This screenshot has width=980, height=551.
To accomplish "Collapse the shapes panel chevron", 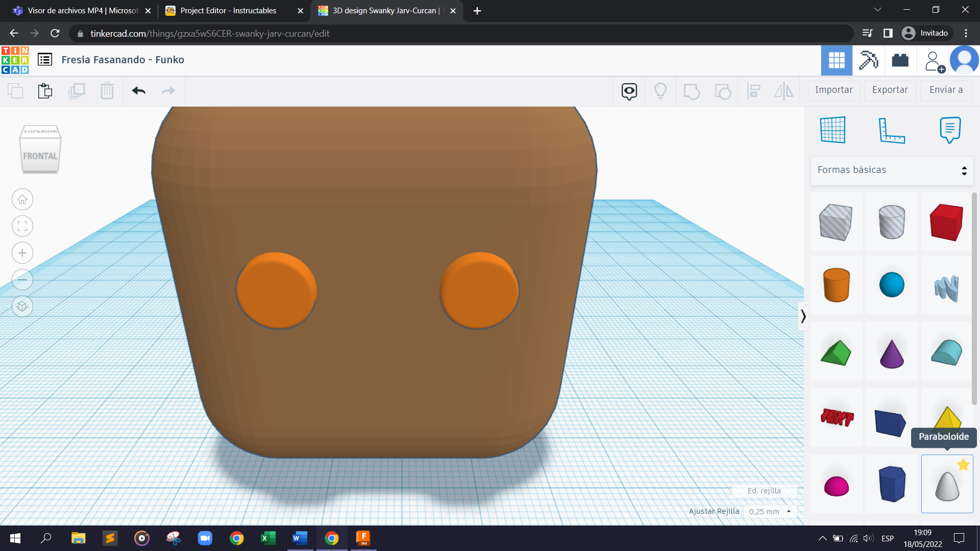I will pos(803,316).
